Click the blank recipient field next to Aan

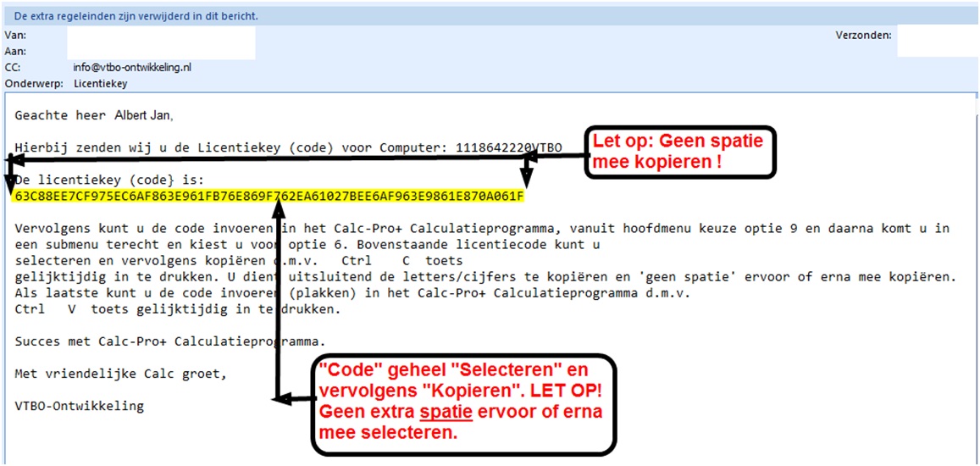pos(161,51)
